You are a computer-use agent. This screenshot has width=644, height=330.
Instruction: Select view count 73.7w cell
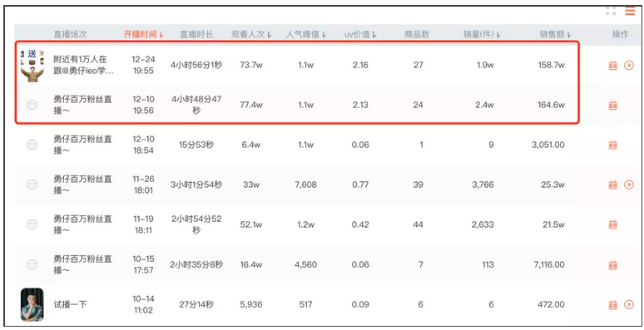251,65
